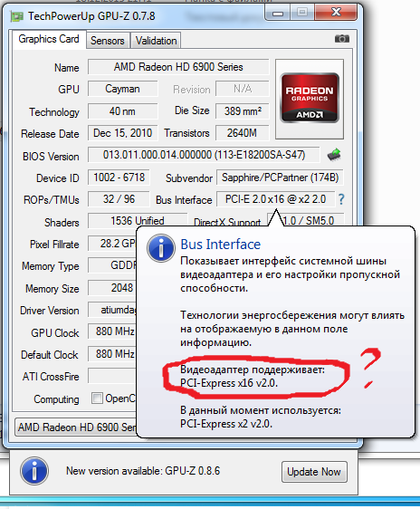Click the Memory Size field 2048

pyautogui.click(x=112, y=288)
